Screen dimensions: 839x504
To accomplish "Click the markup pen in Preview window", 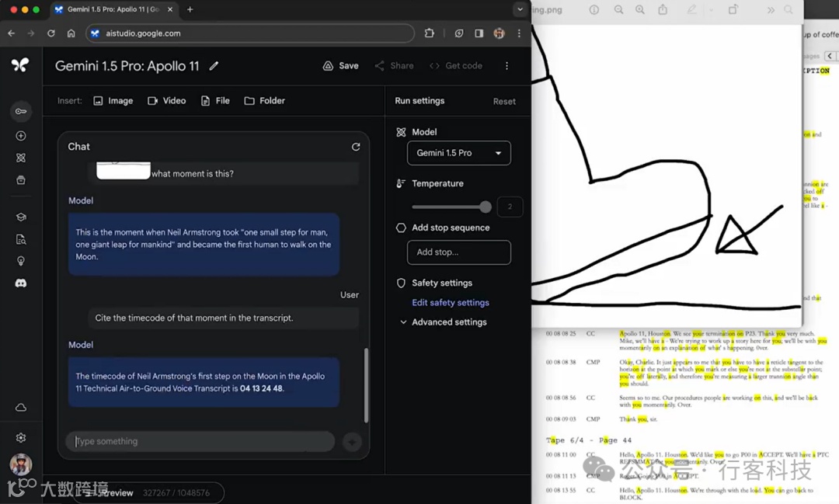I will point(692,9).
